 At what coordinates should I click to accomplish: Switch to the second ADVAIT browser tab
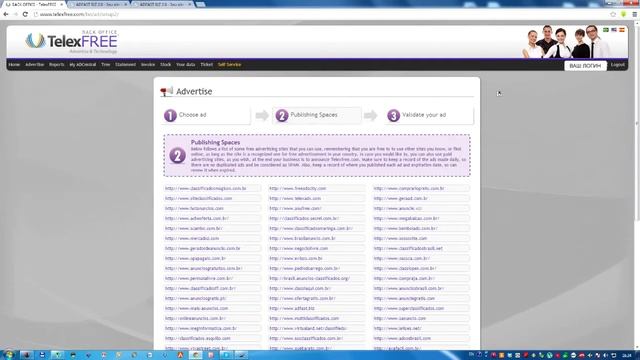pos(98,4)
